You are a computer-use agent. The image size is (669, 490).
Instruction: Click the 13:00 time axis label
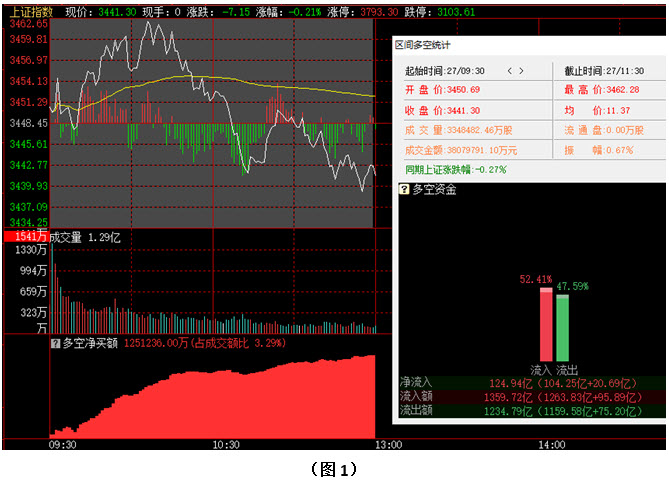388,445
